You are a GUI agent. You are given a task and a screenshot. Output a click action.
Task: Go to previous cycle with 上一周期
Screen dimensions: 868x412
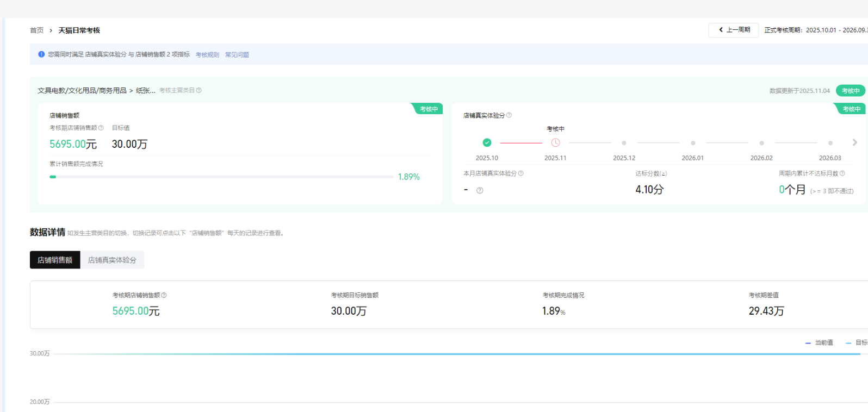click(x=734, y=30)
